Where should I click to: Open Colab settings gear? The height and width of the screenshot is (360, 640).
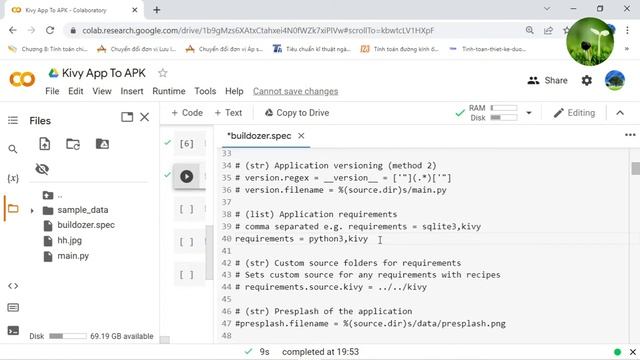pyautogui.click(x=587, y=80)
